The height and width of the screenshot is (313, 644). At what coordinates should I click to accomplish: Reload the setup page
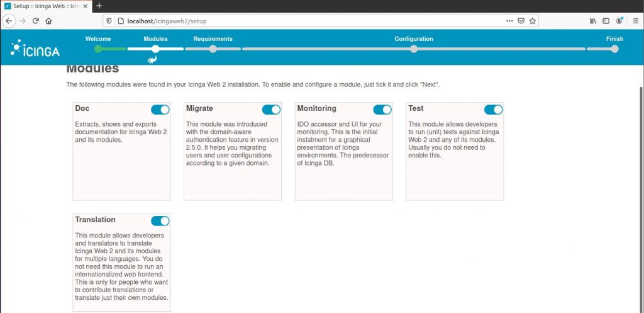pos(36,21)
